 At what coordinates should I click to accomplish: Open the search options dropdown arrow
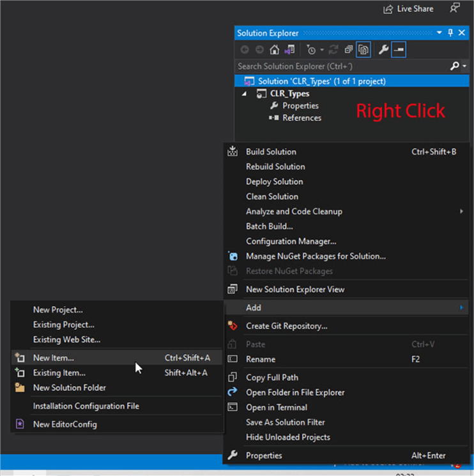point(464,66)
